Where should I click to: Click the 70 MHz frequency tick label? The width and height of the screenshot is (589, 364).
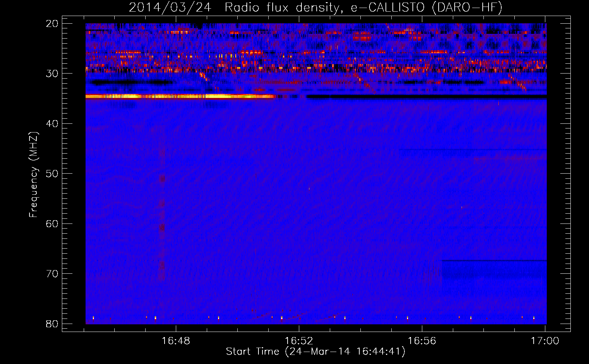(x=52, y=274)
